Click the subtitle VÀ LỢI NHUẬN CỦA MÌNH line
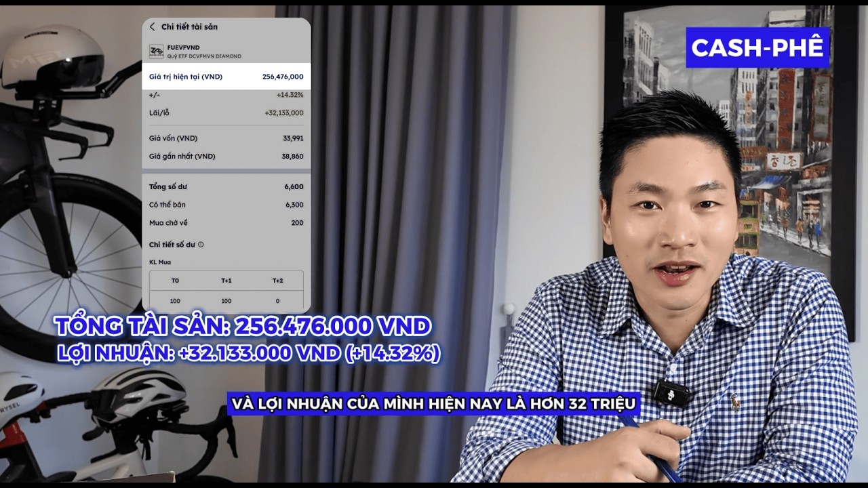Screen dimensions: 868x488 click(434, 404)
